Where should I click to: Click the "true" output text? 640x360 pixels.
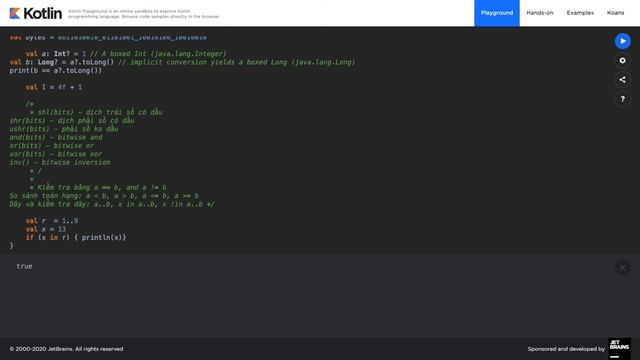24,266
